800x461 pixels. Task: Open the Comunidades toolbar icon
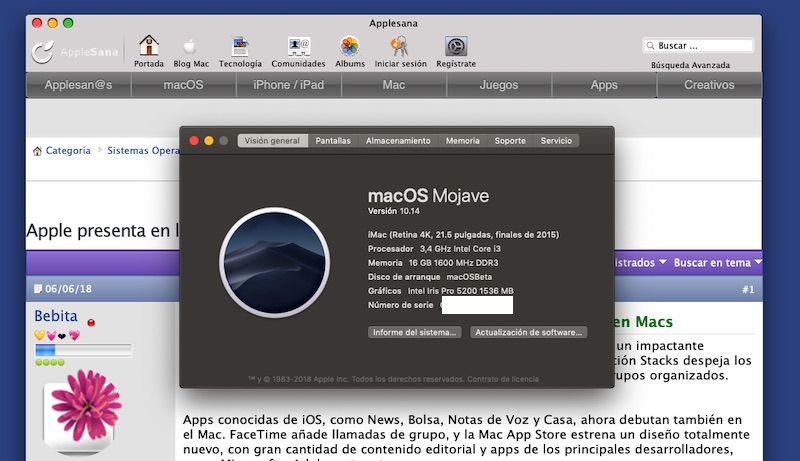click(x=298, y=46)
